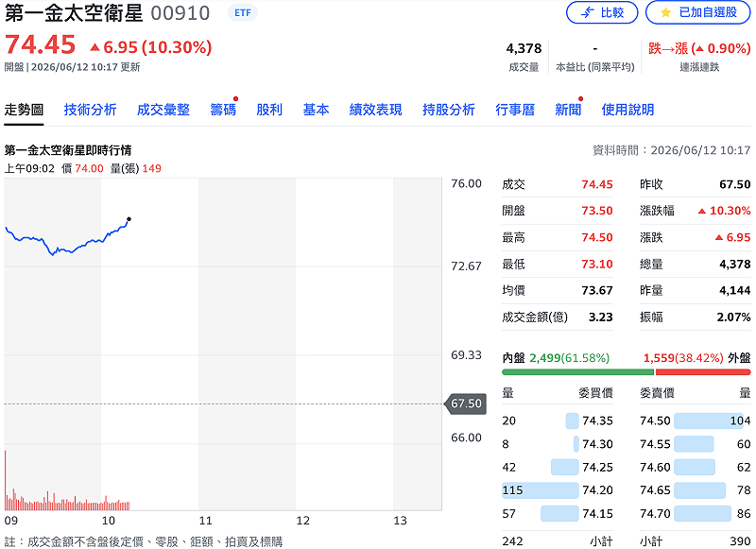756x549 pixels.
Task: Click the red 外盤 ratio bar
Action: pos(703,372)
